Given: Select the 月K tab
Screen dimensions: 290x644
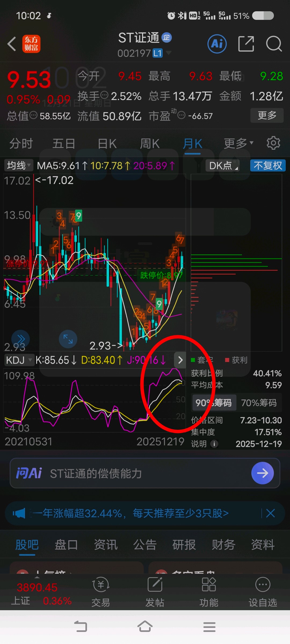Looking at the screenshot, I should (193, 144).
